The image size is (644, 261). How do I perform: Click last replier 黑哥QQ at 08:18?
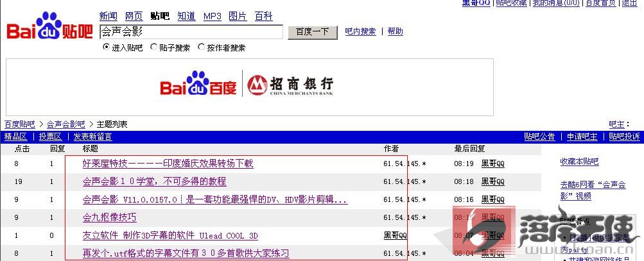click(x=493, y=181)
